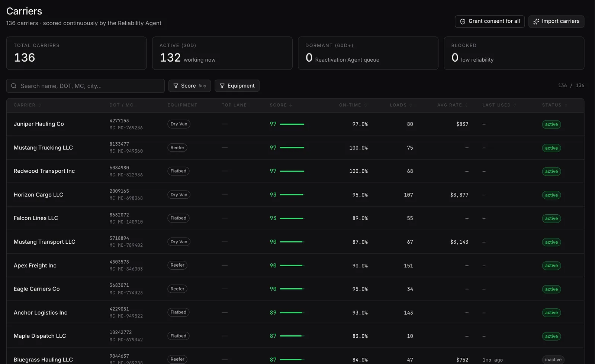Click the sort arrow beside Score header
The width and height of the screenshot is (595, 364).
[291, 105]
